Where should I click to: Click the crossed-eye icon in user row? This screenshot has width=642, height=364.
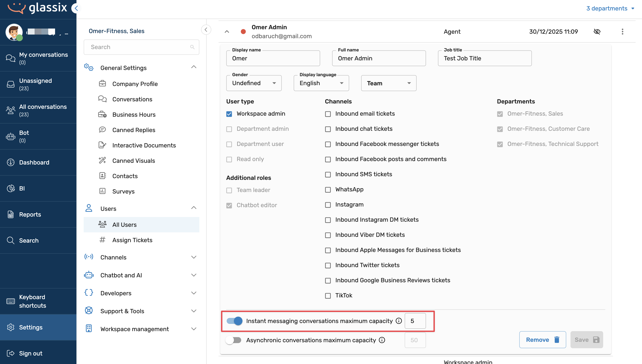pyautogui.click(x=597, y=32)
